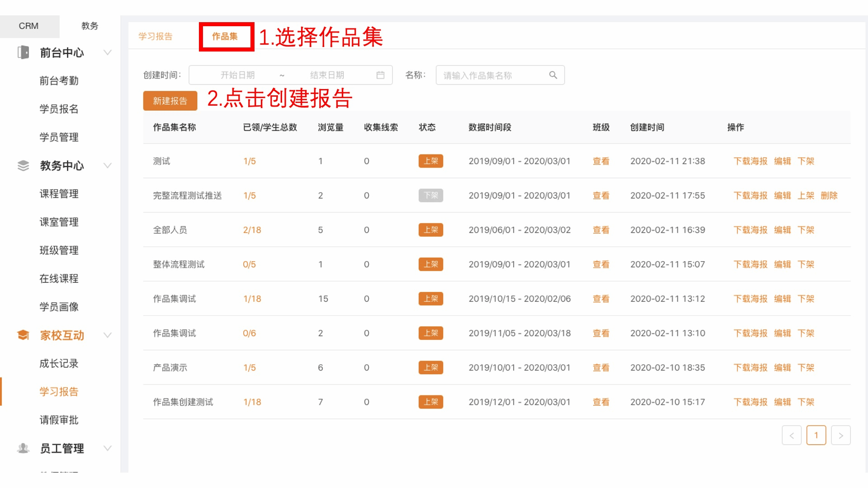Go to previous page arrow
This screenshot has height=488, width=868.
click(792, 436)
